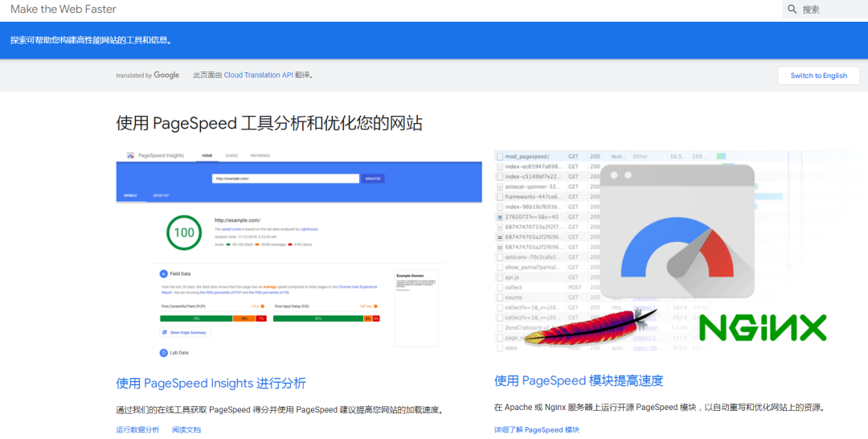Click the blue banner text 探索可帮助您构建高性能网站
Viewport: 868px width, 439px height.
[92, 40]
